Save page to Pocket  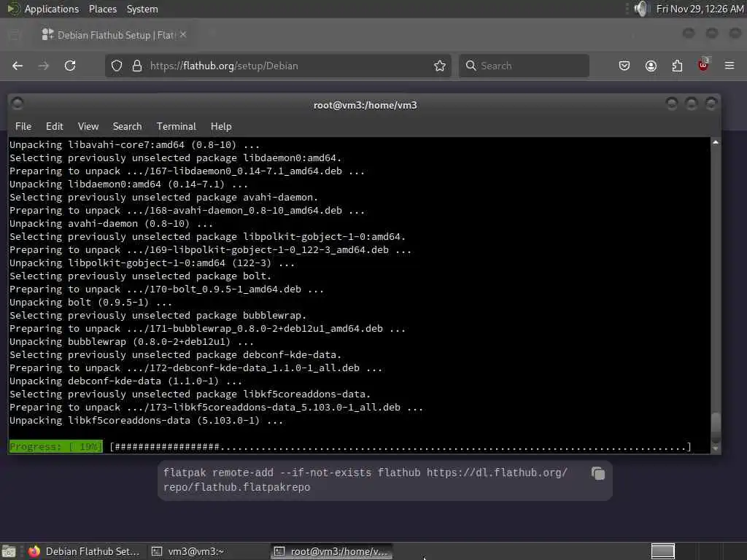[624, 66]
